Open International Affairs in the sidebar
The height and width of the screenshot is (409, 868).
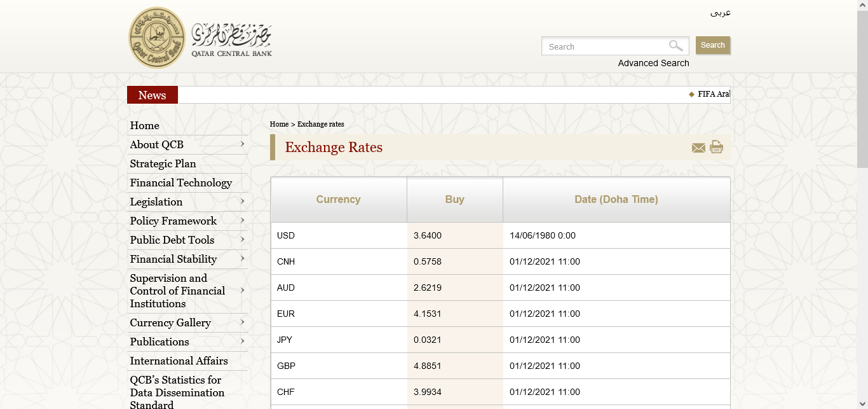tap(179, 361)
